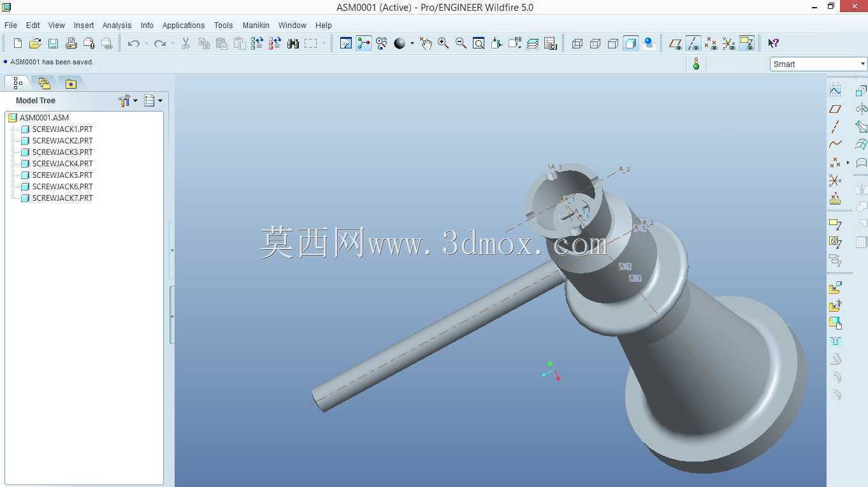Open the Insert menu
868x487 pixels.
tap(84, 25)
